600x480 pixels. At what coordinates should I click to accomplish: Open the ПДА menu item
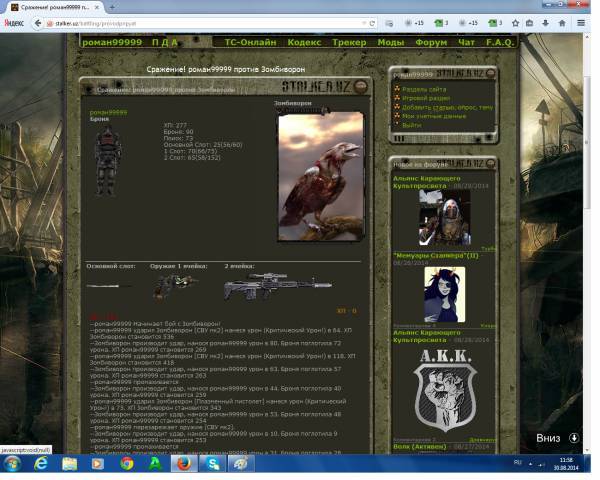[x=165, y=42]
